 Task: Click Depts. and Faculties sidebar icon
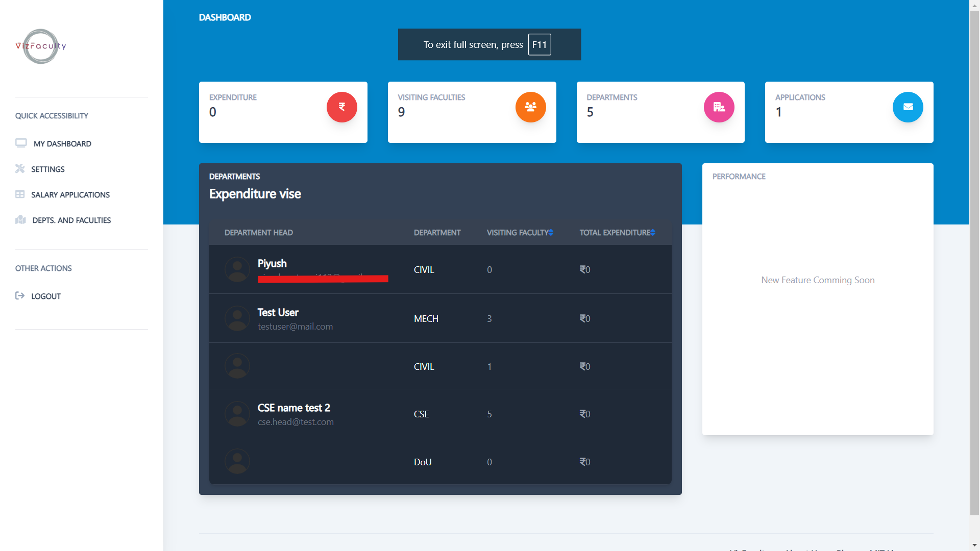tap(19, 219)
